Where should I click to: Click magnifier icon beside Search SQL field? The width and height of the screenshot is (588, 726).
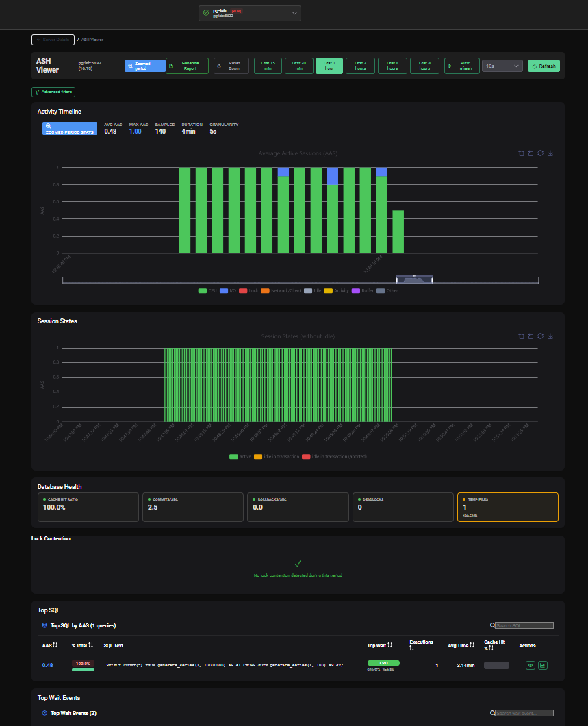click(492, 625)
